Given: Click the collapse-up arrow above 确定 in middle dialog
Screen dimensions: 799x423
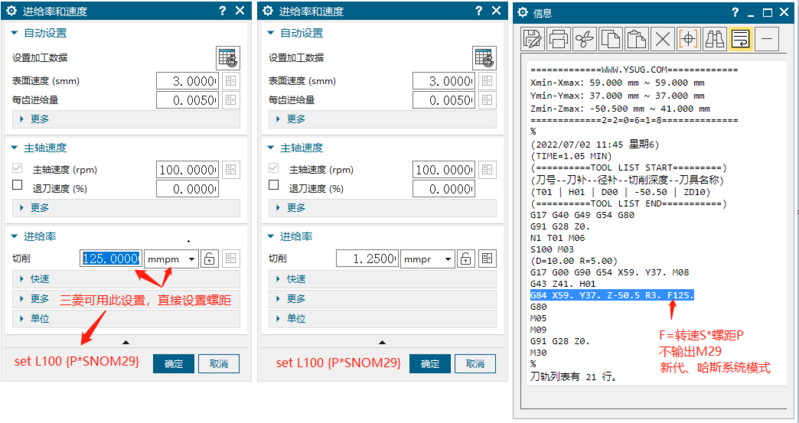Looking at the screenshot, I should [382, 342].
